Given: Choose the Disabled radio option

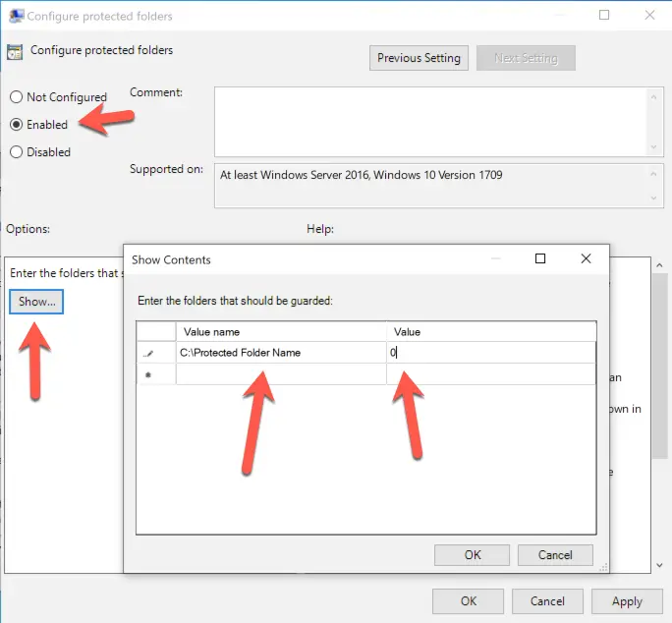Looking at the screenshot, I should (16, 152).
